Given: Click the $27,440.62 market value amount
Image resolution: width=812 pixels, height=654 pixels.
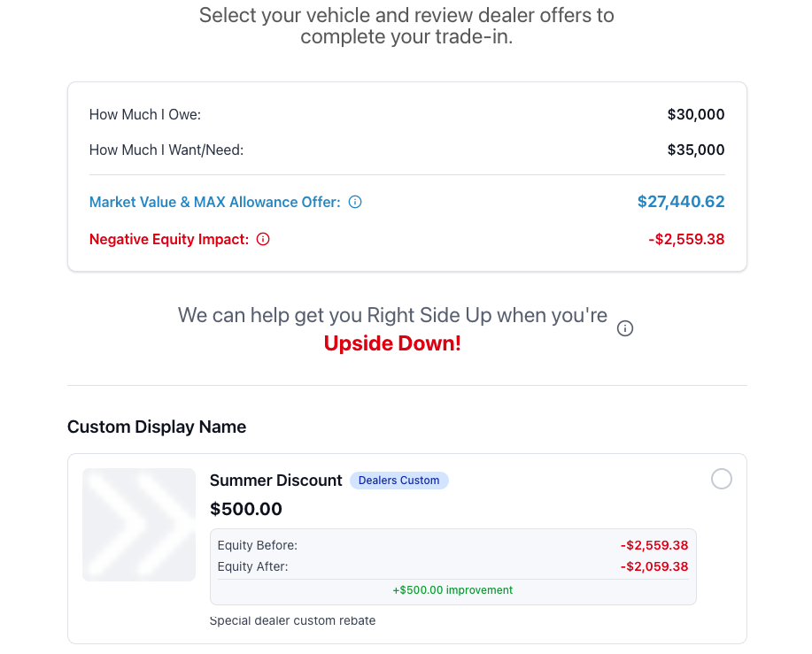Looking at the screenshot, I should 681,202.
